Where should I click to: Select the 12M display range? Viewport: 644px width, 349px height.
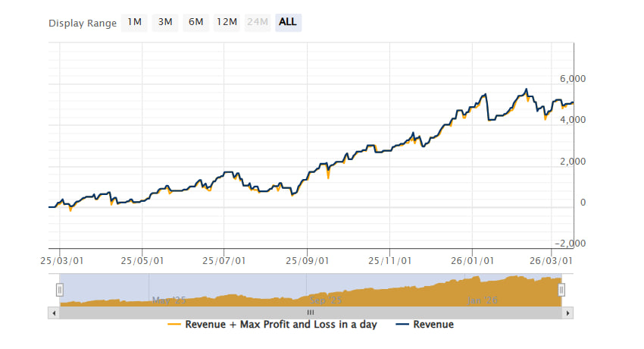tap(227, 22)
